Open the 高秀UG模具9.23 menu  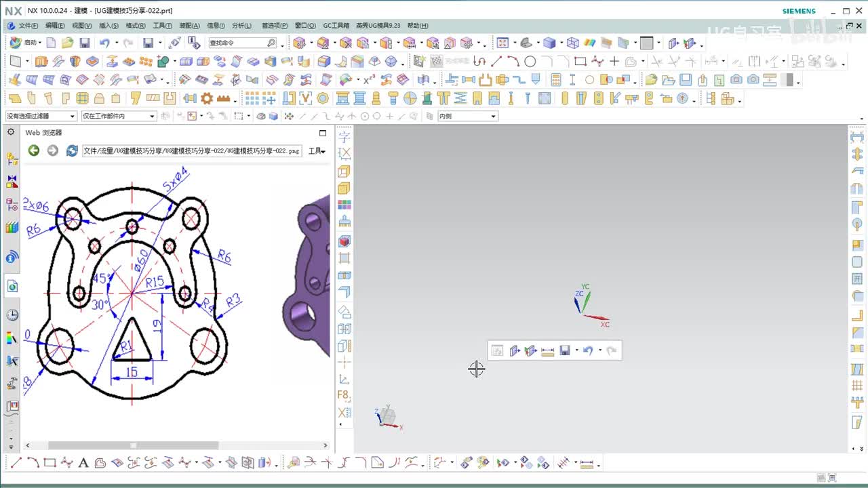(x=378, y=26)
